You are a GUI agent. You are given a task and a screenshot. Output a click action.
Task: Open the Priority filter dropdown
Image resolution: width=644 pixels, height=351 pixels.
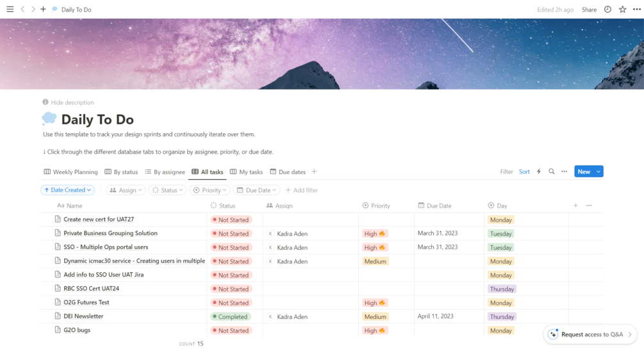[x=210, y=190]
